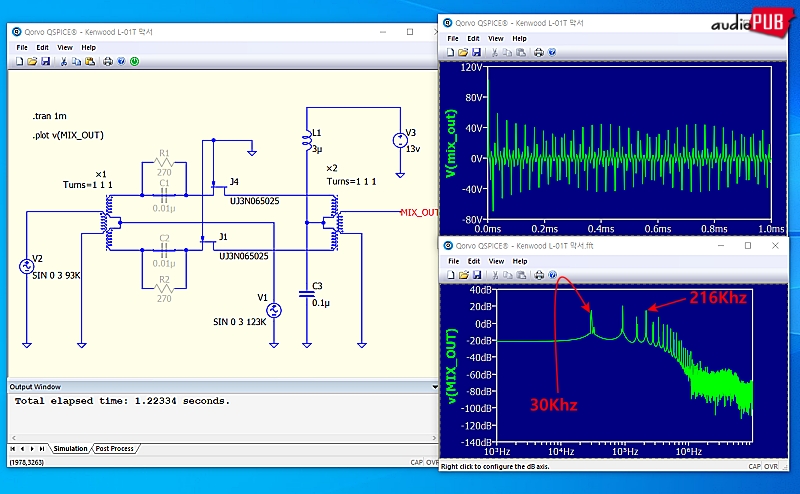Click Copy icon in FFT window toolbar

508,275
